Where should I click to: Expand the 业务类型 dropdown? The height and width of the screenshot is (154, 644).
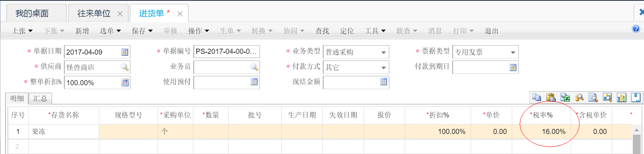tap(383, 52)
